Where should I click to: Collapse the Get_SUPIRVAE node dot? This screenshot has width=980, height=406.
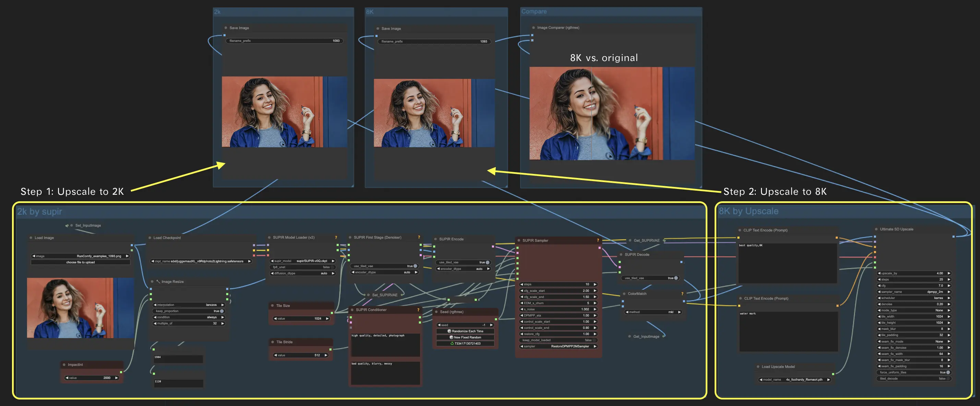point(630,240)
